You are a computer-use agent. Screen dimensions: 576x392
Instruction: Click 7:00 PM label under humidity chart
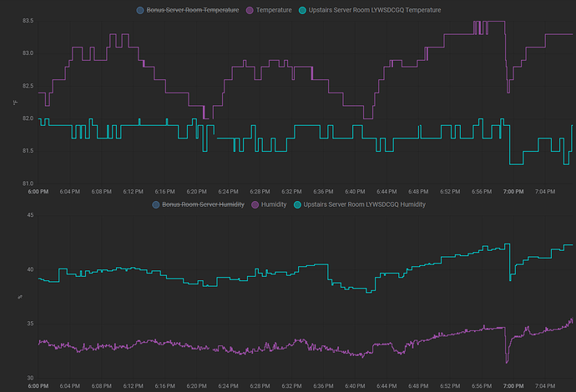(513, 386)
